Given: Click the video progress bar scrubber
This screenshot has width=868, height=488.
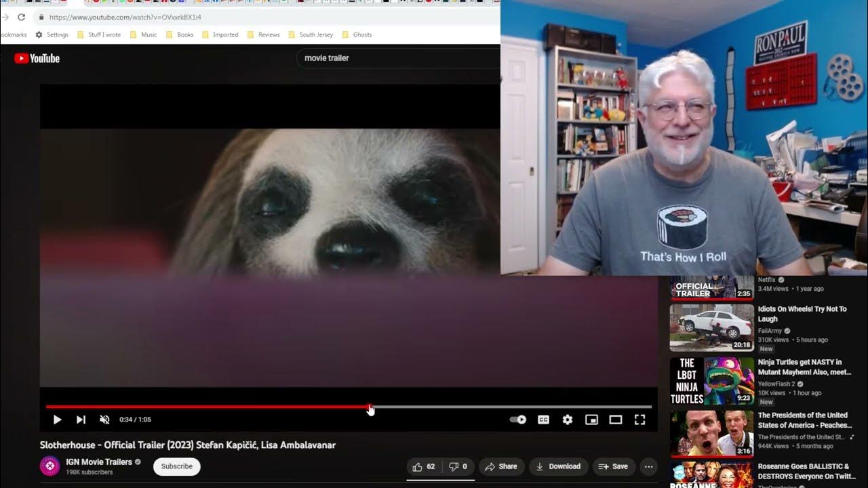Looking at the screenshot, I should pos(370,407).
